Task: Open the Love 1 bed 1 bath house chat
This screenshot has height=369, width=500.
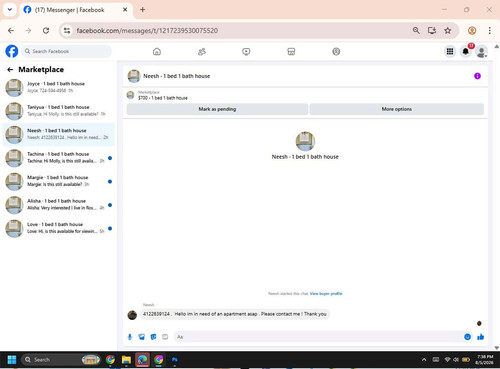Action: pos(59,228)
